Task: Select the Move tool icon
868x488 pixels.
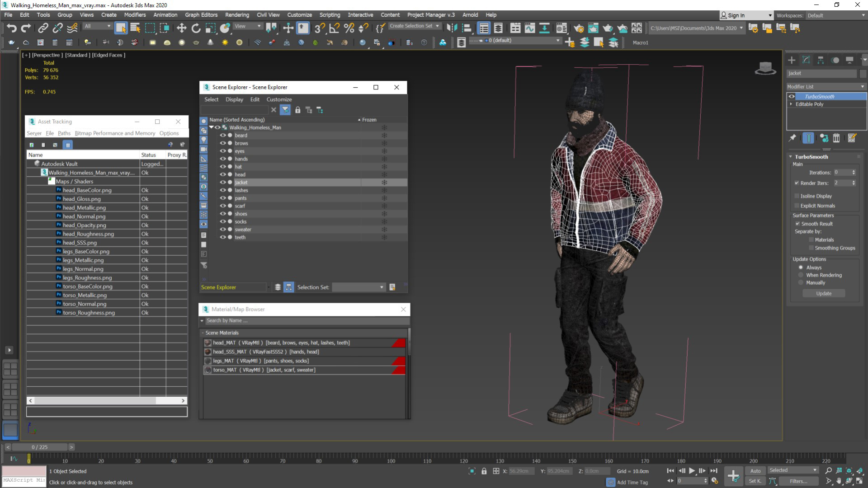Action: pyautogui.click(x=181, y=28)
